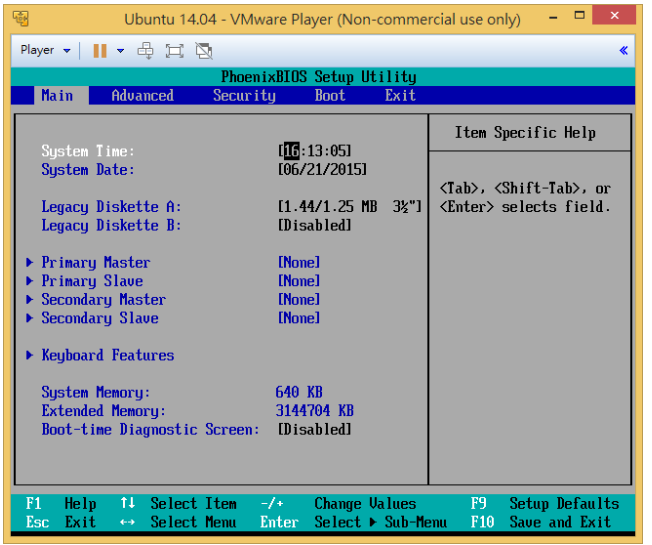This screenshot has height=545, width=652.
Task: Close the VMware Player window
Action: point(614,15)
